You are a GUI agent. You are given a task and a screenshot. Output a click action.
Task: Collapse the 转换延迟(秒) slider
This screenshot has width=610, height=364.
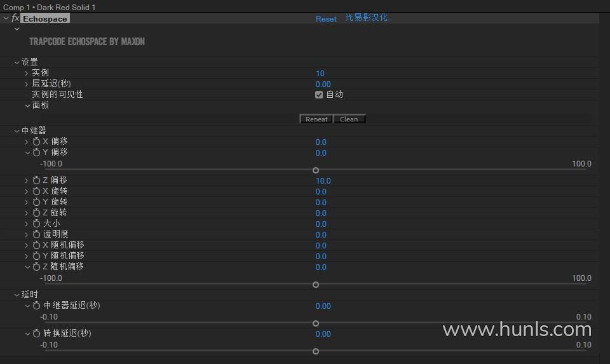pyautogui.click(x=27, y=334)
